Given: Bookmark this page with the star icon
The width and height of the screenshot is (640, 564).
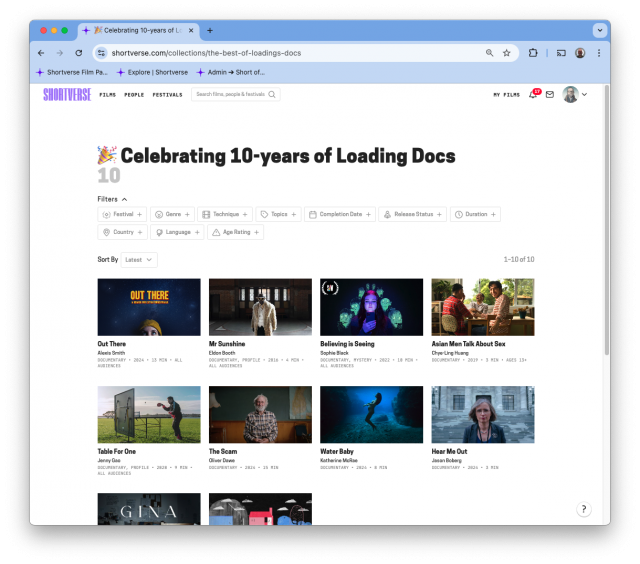Looking at the screenshot, I should 507,53.
